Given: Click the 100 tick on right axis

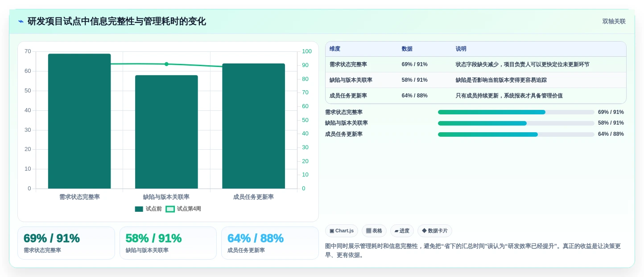Looking at the screenshot, I should 307,51.
